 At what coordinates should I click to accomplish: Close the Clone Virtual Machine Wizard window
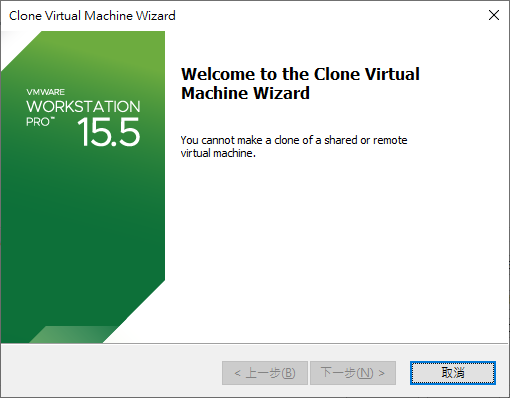tap(494, 15)
